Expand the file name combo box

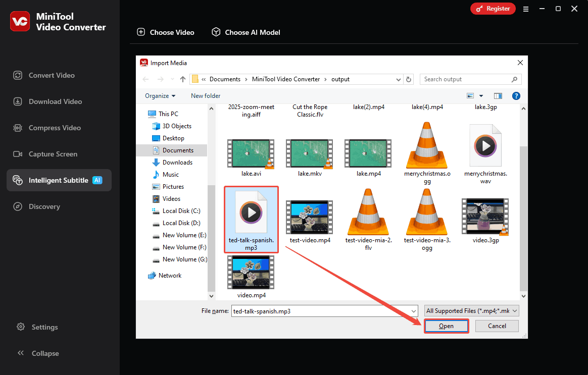[414, 310]
